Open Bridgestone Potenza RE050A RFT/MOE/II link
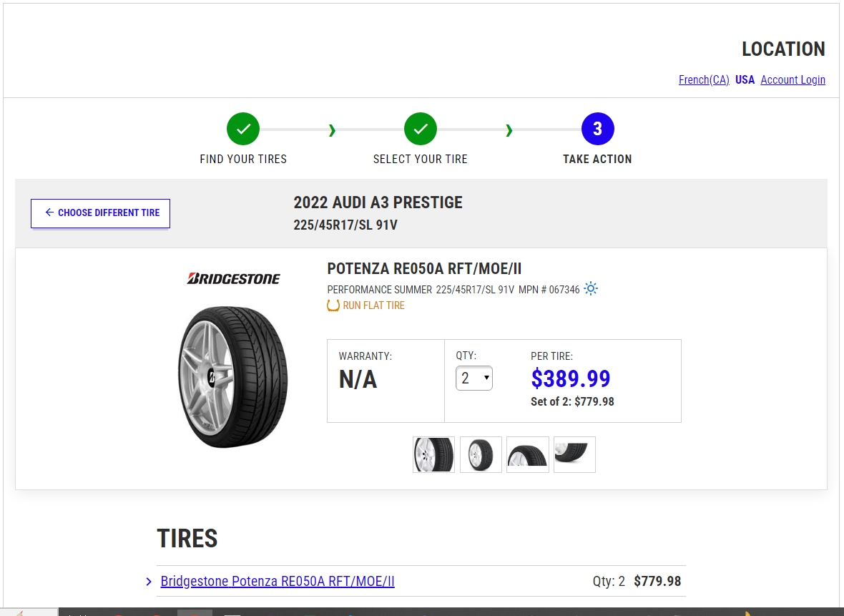 278,582
